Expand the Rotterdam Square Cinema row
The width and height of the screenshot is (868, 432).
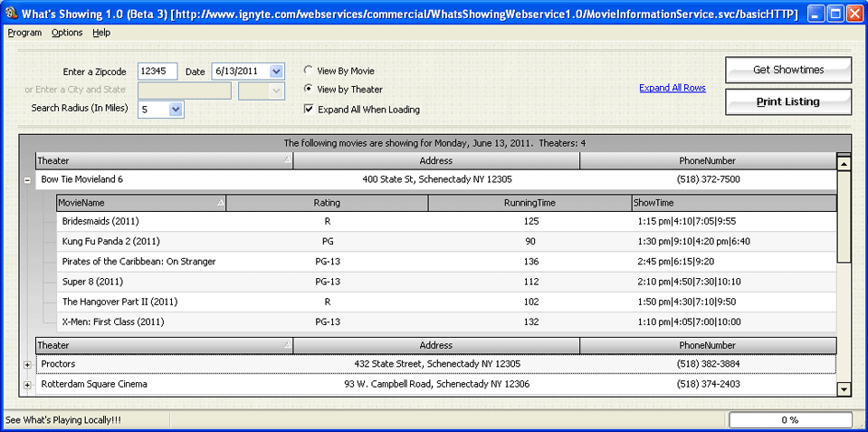coord(27,384)
